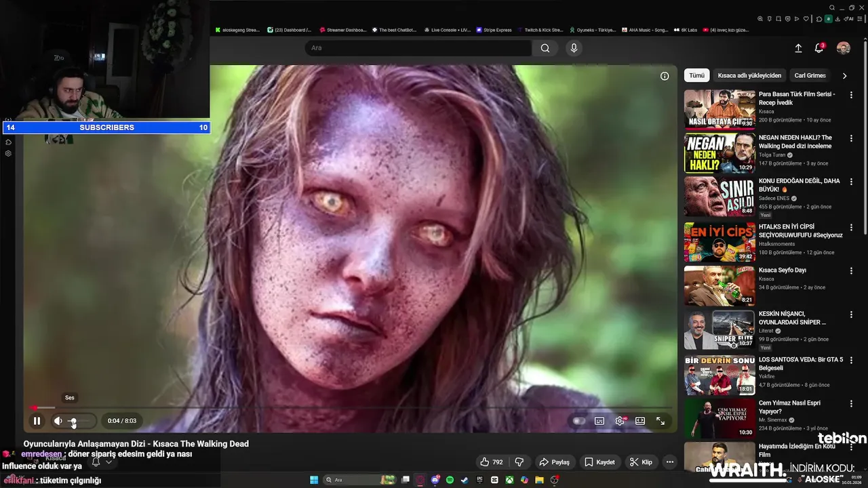Click the volume slider handle
Screen dimensions: 868x488
coord(73,421)
